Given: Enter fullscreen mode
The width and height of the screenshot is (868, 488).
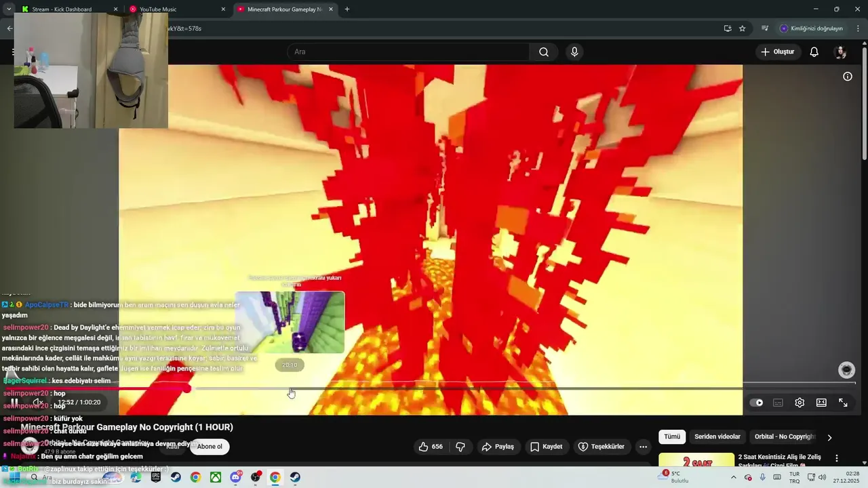Looking at the screenshot, I should coord(843,403).
